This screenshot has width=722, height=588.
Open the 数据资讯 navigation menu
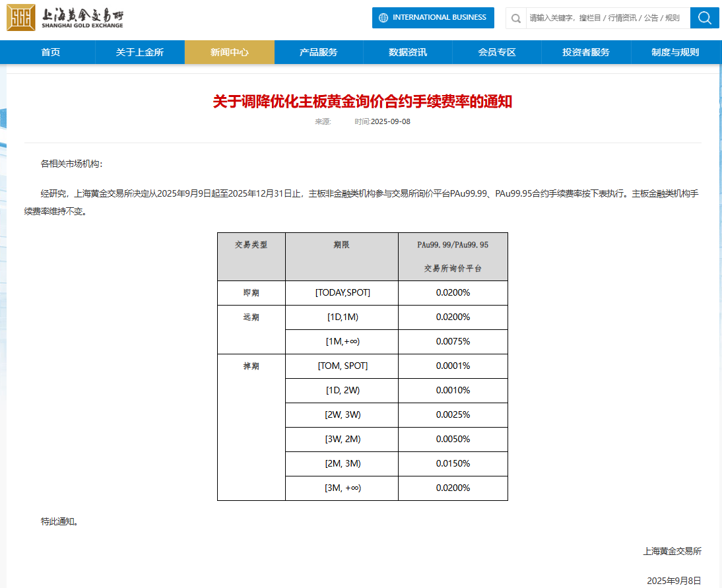tap(407, 51)
